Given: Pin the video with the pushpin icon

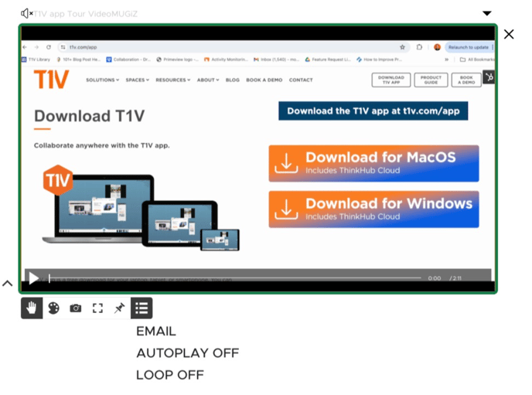Looking at the screenshot, I should click(119, 308).
